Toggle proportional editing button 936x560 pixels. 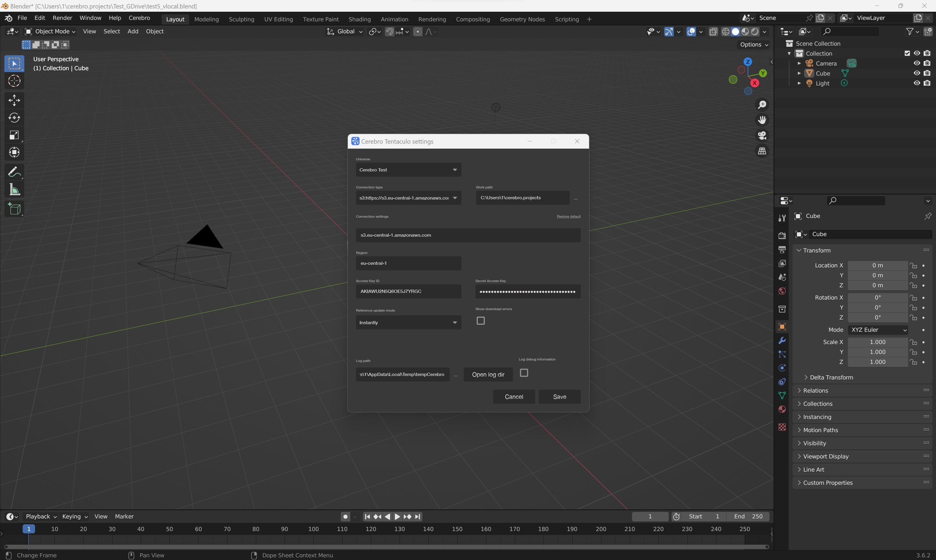(x=417, y=32)
